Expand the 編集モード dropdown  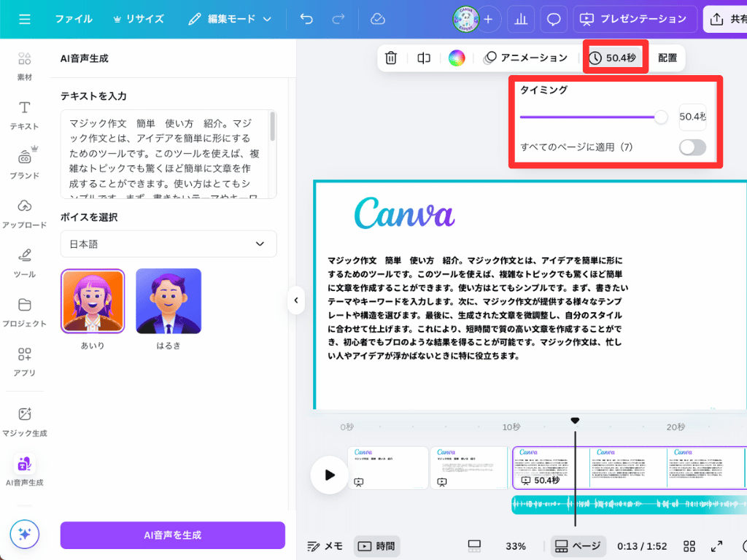[x=230, y=19]
